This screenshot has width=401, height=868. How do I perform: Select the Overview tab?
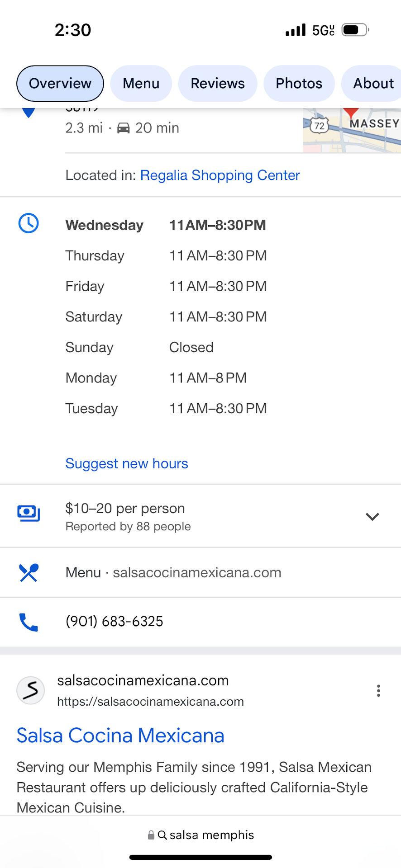(60, 84)
